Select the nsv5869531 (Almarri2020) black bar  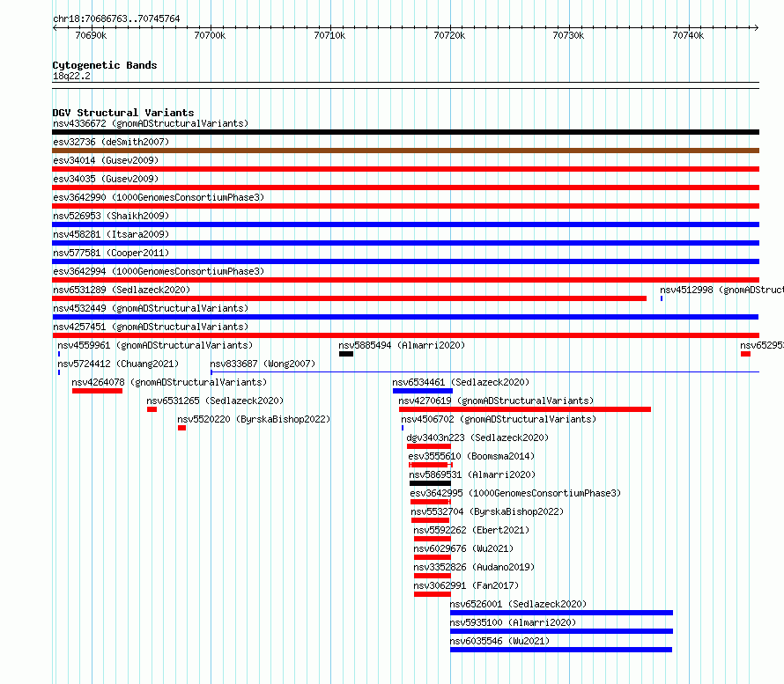[x=430, y=483]
